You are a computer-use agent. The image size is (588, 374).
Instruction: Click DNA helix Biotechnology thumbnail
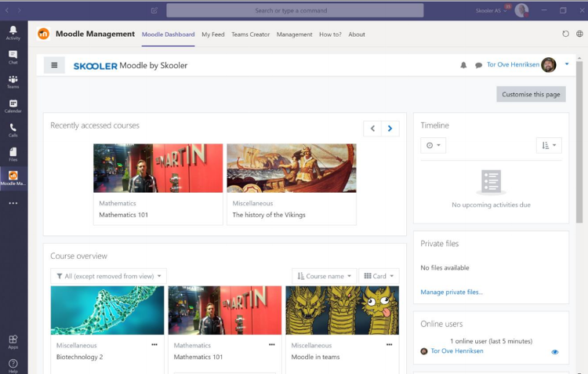[x=107, y=310]
